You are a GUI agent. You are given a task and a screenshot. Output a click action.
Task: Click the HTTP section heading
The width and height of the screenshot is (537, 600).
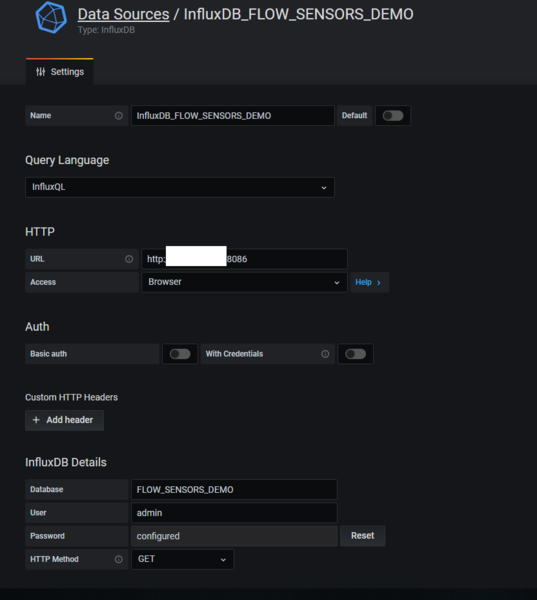click(40, 232)
